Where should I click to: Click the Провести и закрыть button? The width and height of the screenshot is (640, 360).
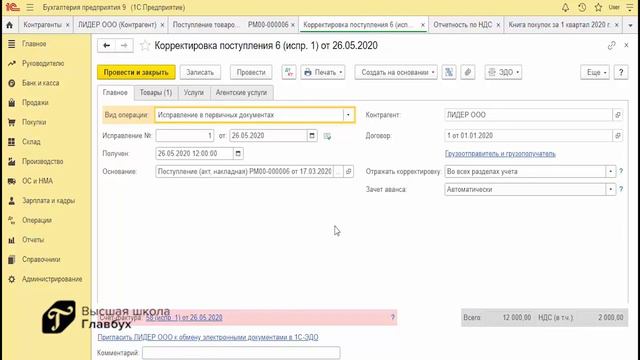click(136, 72)
